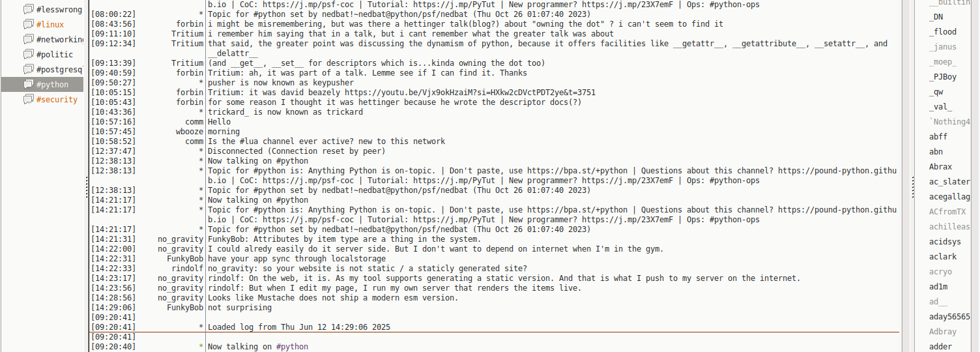The image size is (980, 352).
Task: Select ac_slater in the user list
Action: [949, 182]
